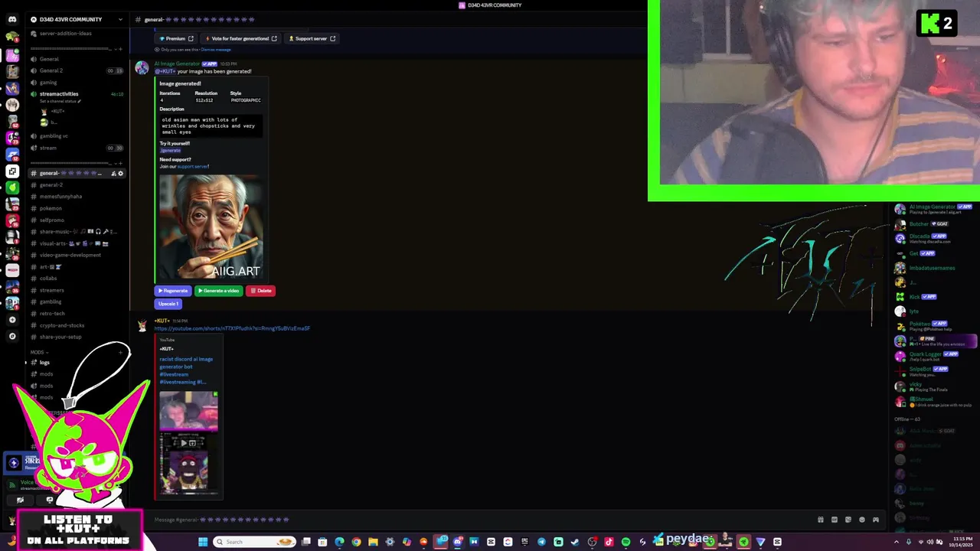The width and height of the screenshot is (980, 551).
Task: Open the sticker picker in message bar
Action: coord(848,520)
